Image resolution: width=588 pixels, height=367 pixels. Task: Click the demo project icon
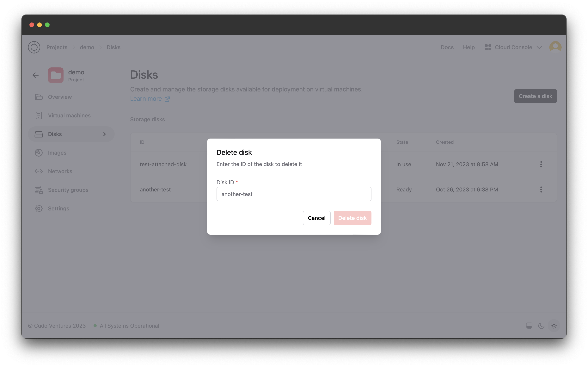pyautogui.click(x=56, y=75)
